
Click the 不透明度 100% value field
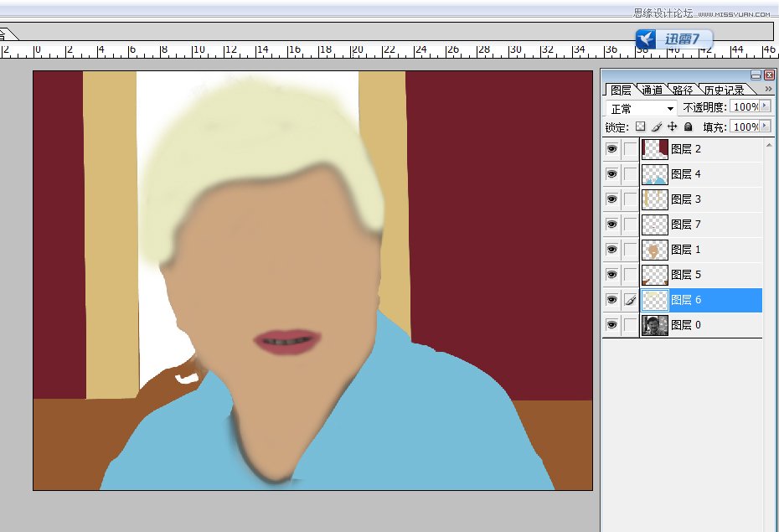click(745, 106)
